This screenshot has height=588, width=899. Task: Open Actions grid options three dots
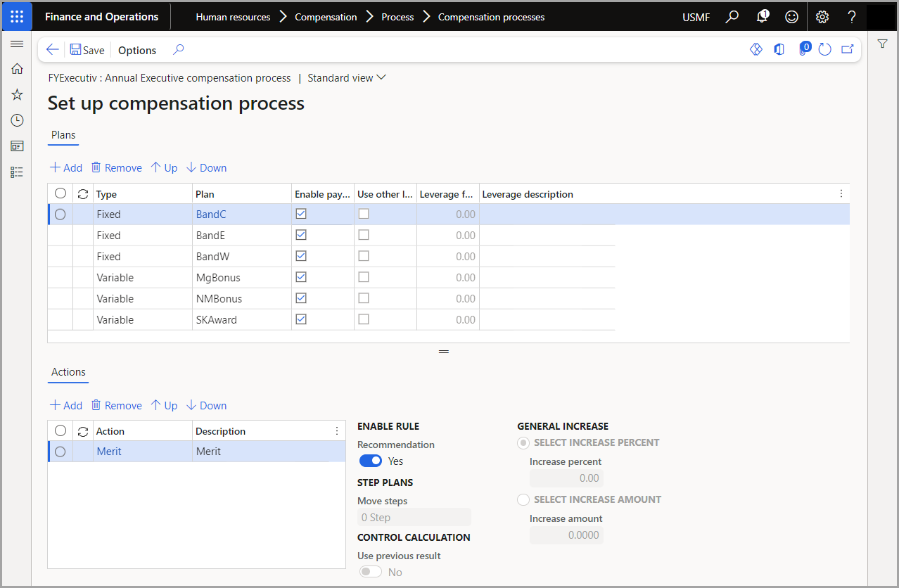337,431
